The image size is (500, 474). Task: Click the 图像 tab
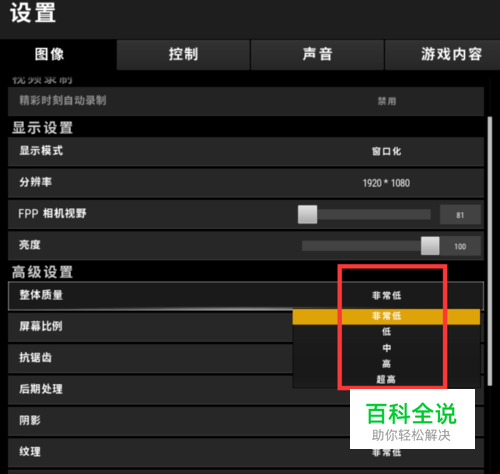pos(49,55)
